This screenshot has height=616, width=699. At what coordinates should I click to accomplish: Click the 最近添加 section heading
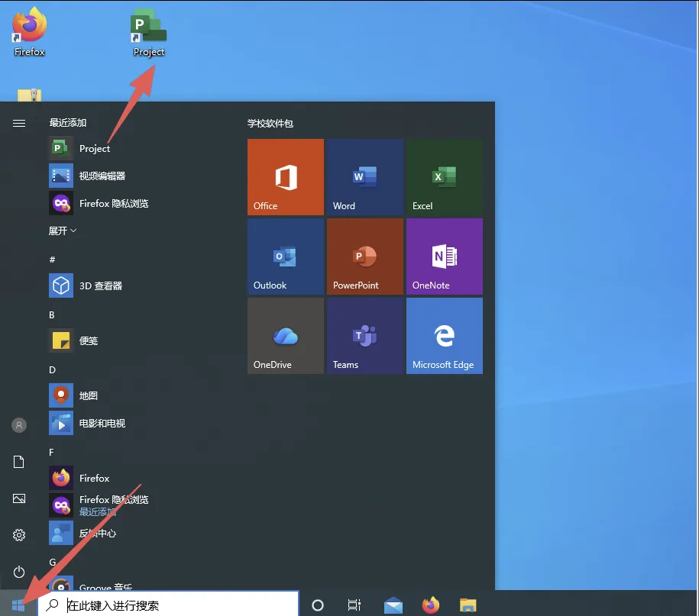(68, 122)
